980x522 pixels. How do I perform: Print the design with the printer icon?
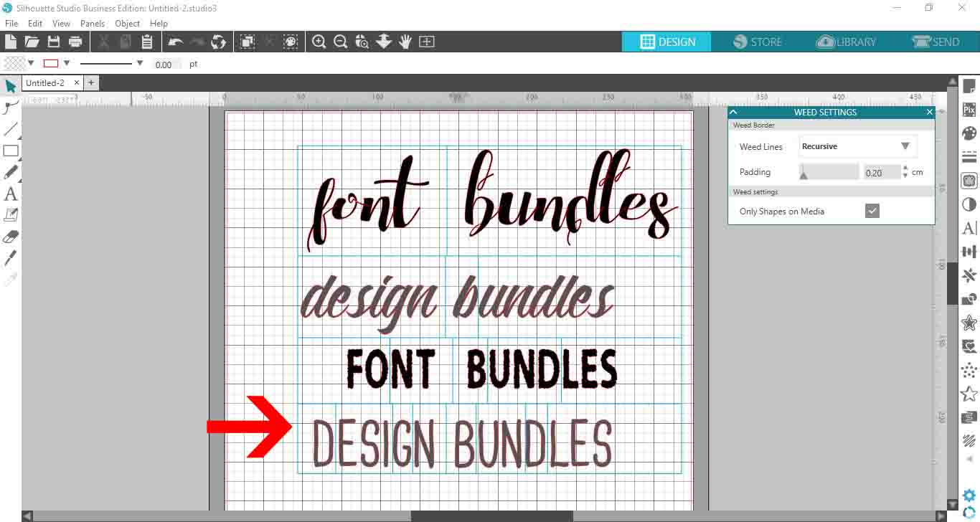[75, 42]
